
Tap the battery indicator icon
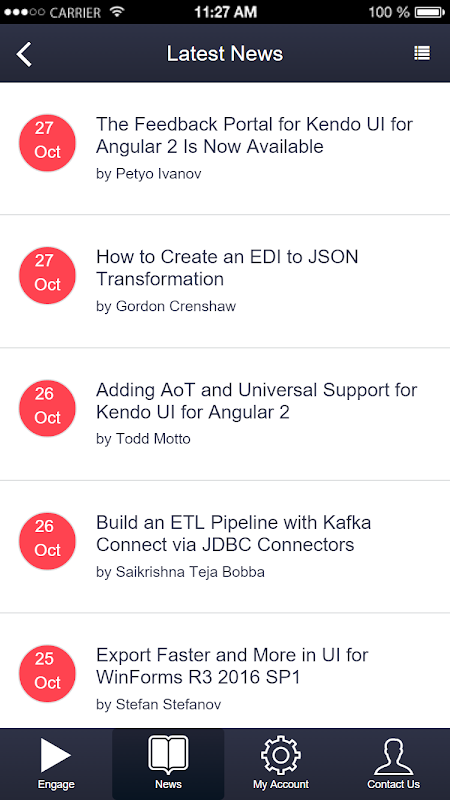tap(429, 12)
